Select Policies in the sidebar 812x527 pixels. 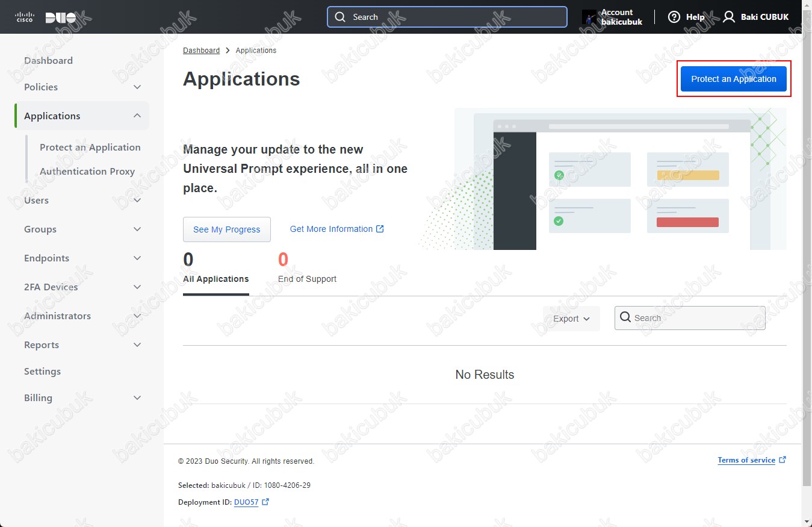click(41, 87)
